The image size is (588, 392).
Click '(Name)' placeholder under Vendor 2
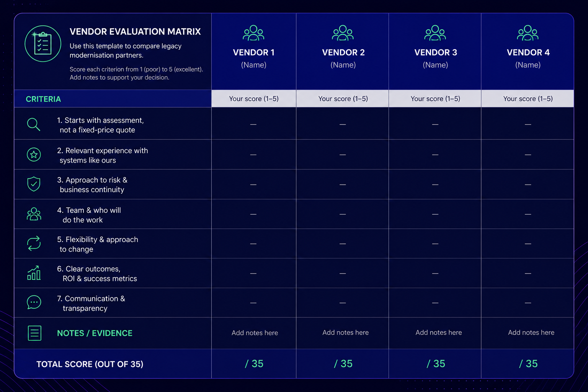coord(343,65)
